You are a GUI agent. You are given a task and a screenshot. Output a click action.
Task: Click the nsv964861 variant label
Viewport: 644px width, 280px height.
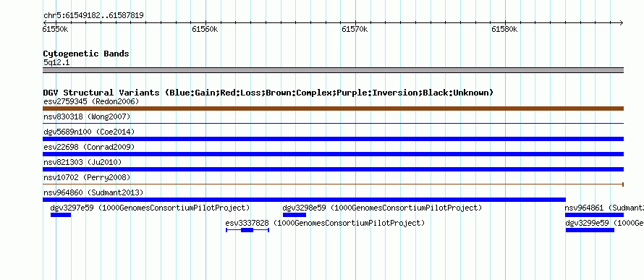(604, 208)
